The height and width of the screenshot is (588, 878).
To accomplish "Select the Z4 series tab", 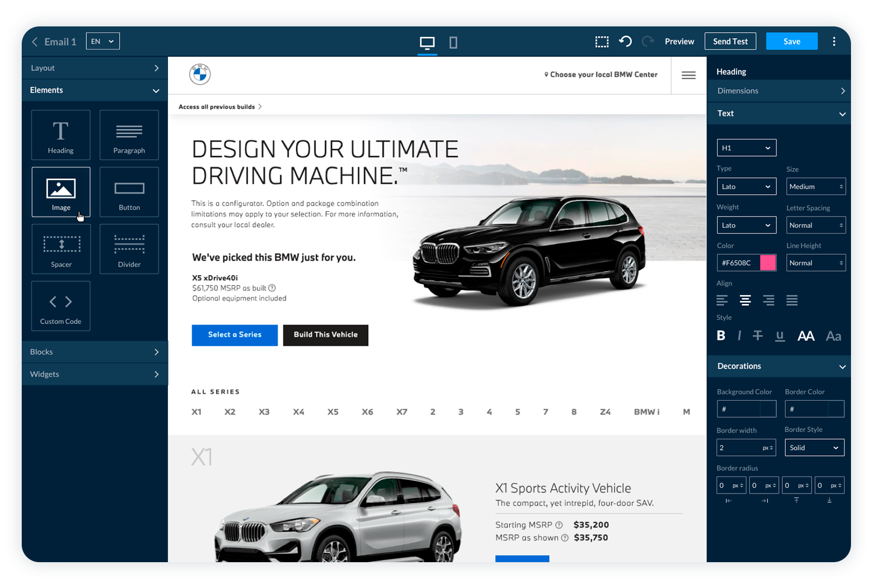I will 605,412.
